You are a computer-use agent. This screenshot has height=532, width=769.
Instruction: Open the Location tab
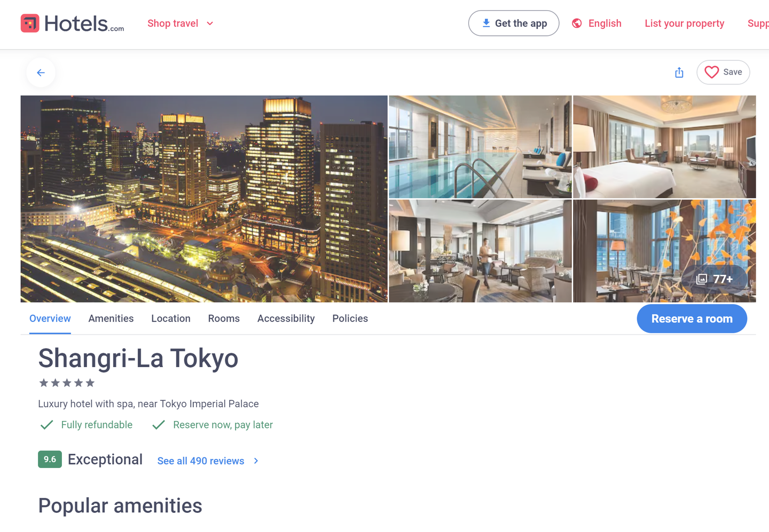tap(171, 319)
